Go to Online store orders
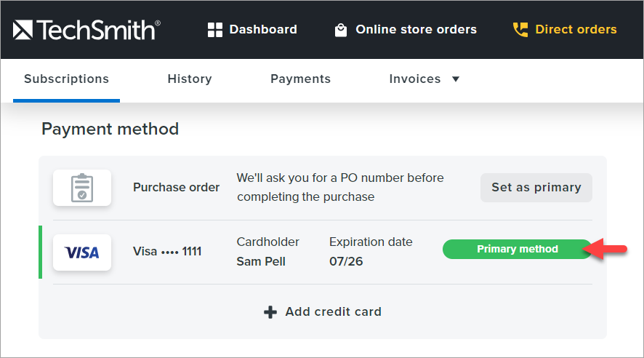 (416, 30)
